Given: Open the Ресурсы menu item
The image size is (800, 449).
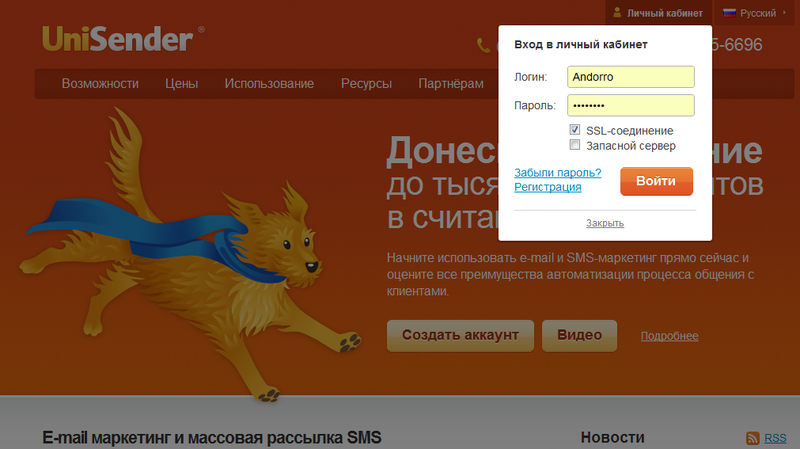Looking at the screenshot, I should click(366, 84).
